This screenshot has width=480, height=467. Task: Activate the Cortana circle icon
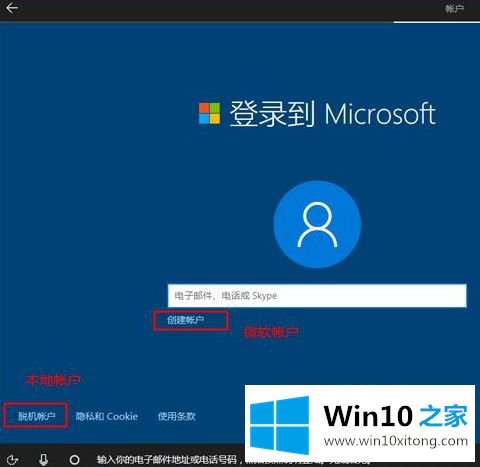74,460
